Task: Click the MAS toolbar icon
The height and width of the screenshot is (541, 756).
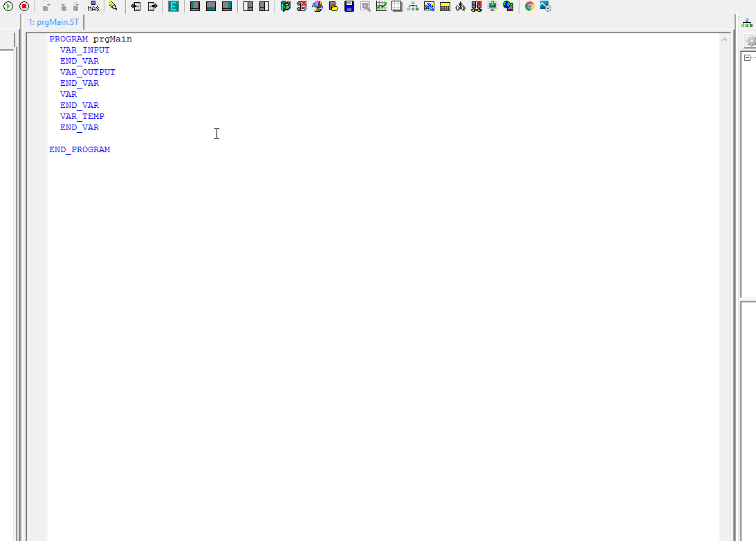Action: (x=93, y=7)
